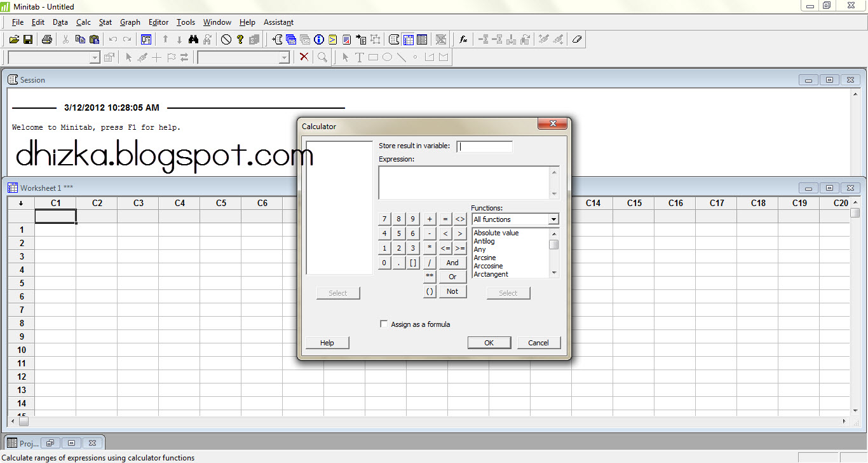The image size is (868, 463).
Task: Print the window using the printer icon
Action: 46,39
